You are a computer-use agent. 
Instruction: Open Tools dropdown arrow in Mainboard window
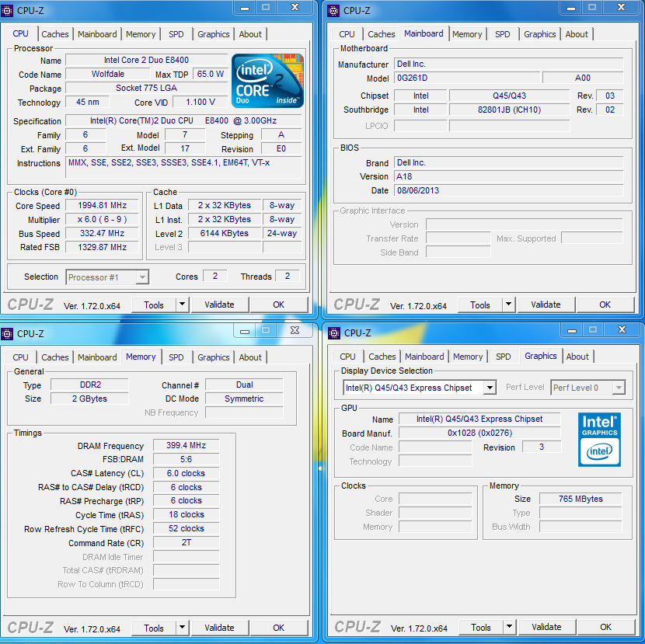pos(509,305)
